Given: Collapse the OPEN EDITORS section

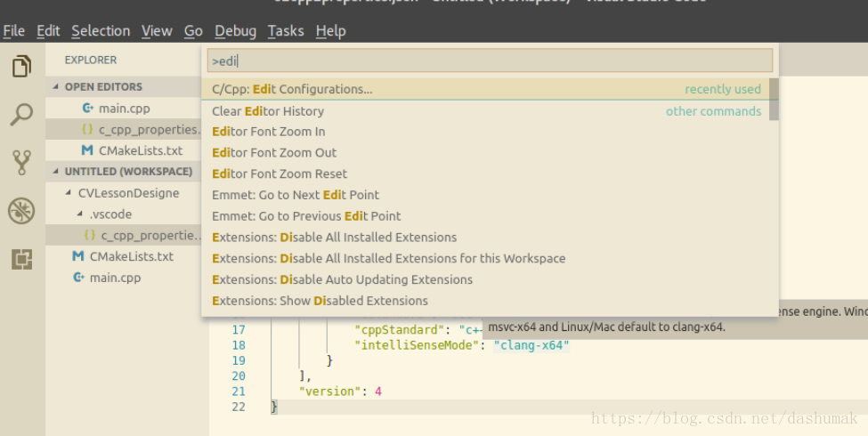Looking at the screenshot, I should click(x=55, y=86).
